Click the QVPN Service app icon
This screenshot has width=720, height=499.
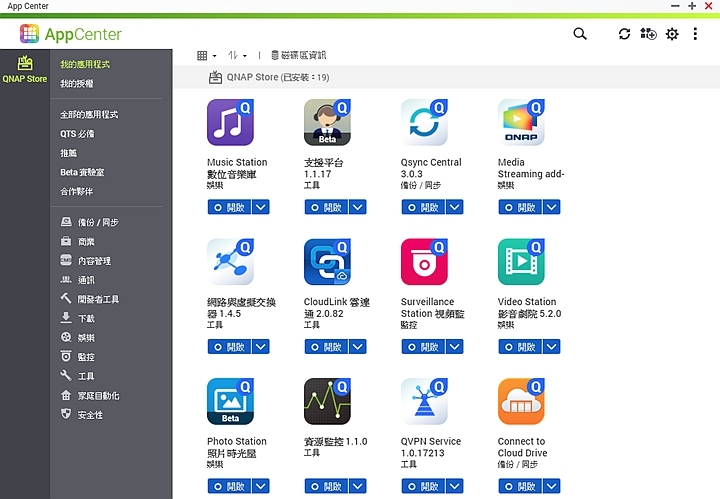click(x=424, y=402)
